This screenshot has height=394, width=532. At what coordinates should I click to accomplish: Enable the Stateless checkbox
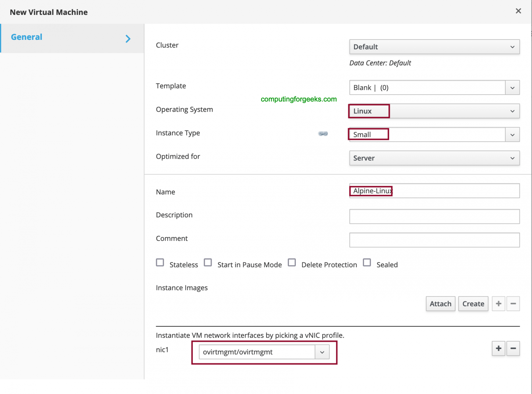pos(160,263)
